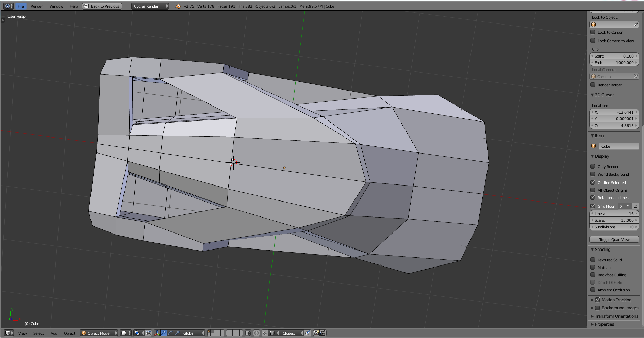Toggle snap rotation alignment icon
This screenshot has height=338, width=644.
point(308,333)
